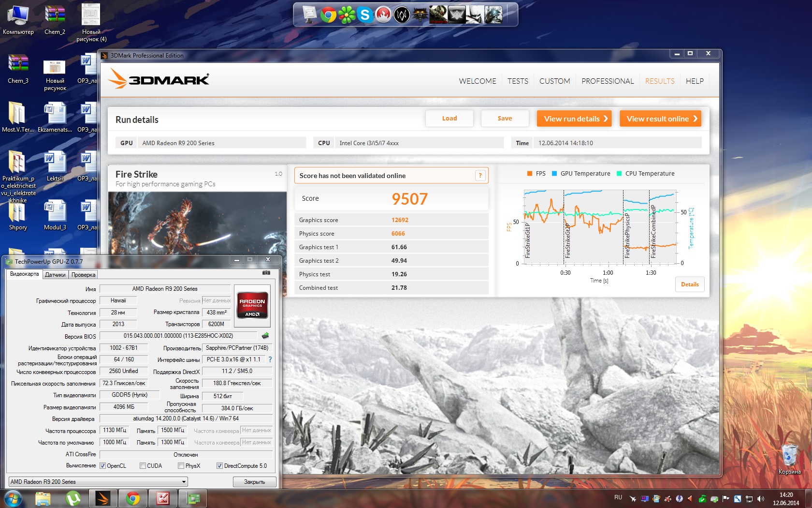Click the GPU-Z screenshot camera icon
Screen dimensions: 812x508
pyautogui.click(x=266, y=273)
